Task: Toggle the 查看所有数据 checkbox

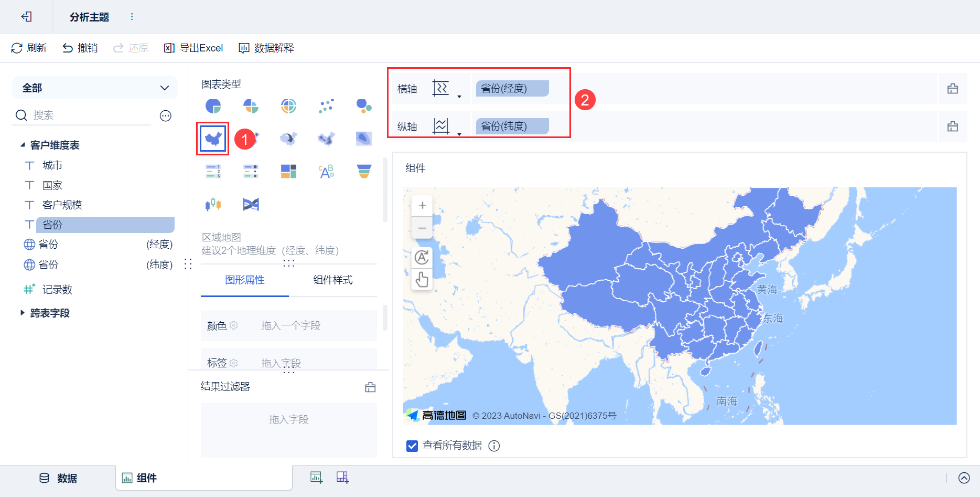Action: tap(412, 446)
